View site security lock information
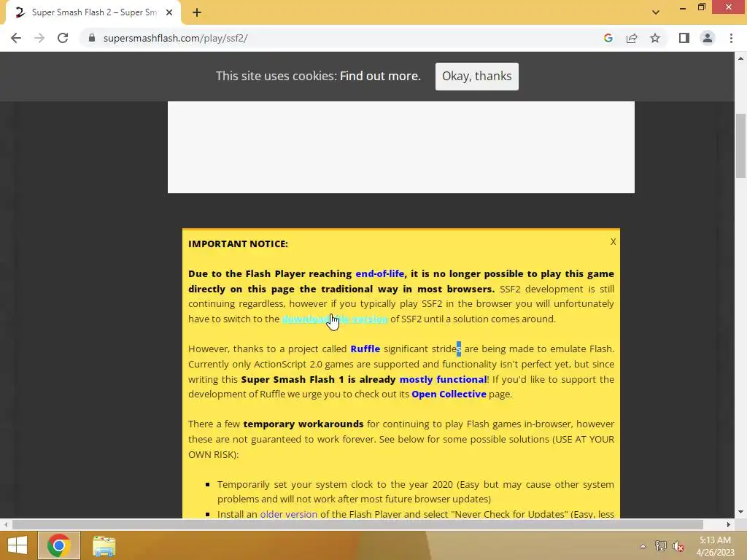This screenshot has height=560, width=747. 92,38
